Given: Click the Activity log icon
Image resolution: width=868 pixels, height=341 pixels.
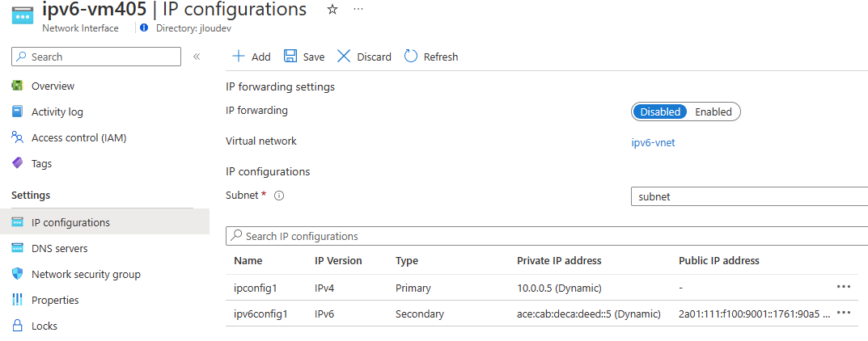Looking at the screenshot, I should click(18, 112).
